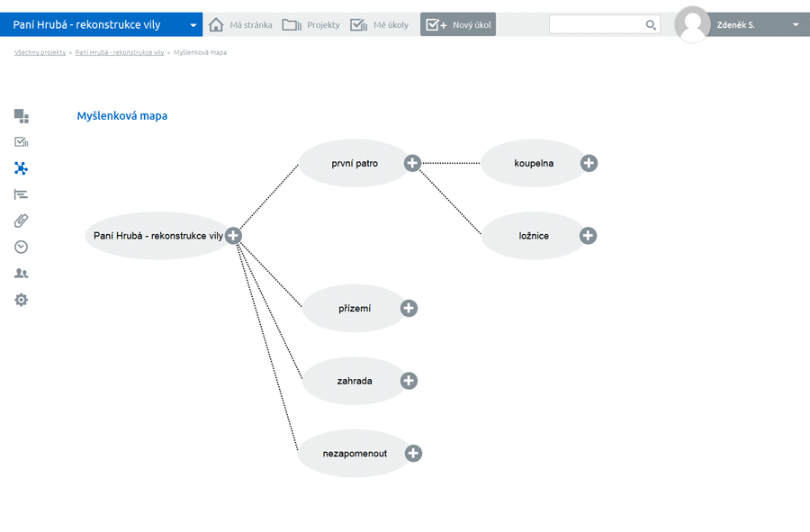This screenshot has height=532, width=810.
Task: Go to Má stránka
Action: click(240, 25)
